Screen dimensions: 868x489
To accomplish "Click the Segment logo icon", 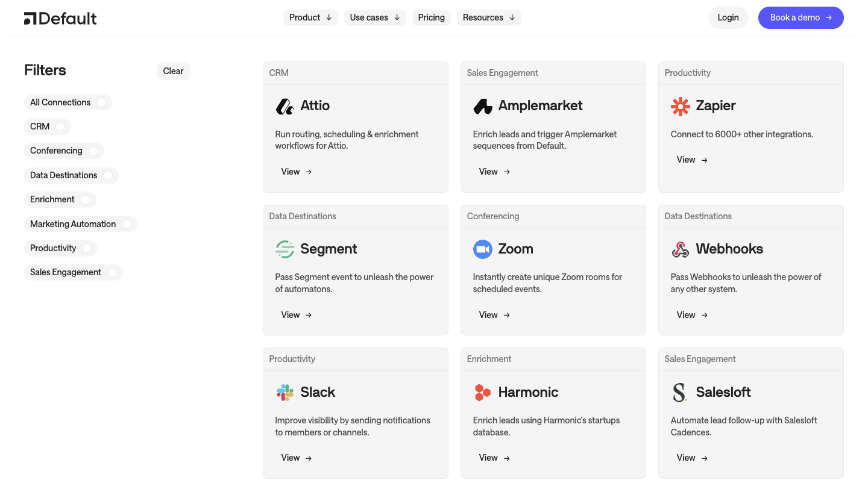I will click(x=285, y=249).
